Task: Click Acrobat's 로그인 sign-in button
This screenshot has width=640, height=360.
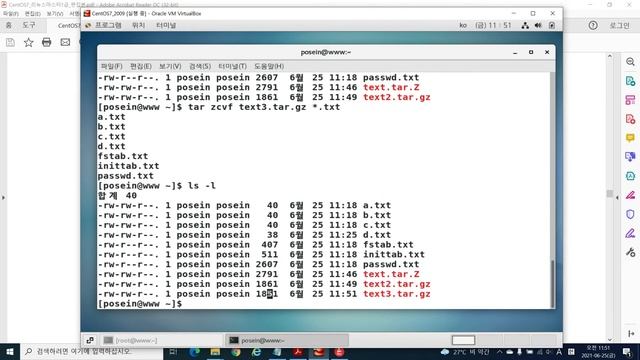Action: click(619, 25)
